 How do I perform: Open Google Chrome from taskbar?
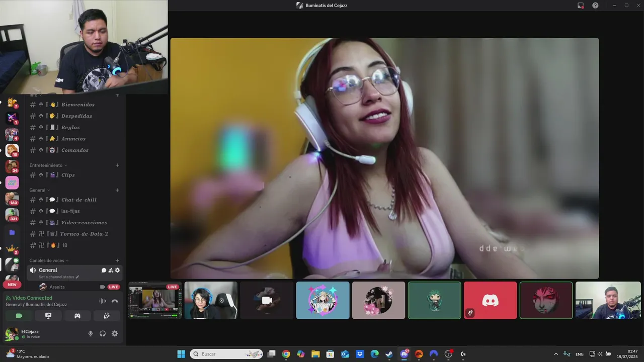[286, 354]
